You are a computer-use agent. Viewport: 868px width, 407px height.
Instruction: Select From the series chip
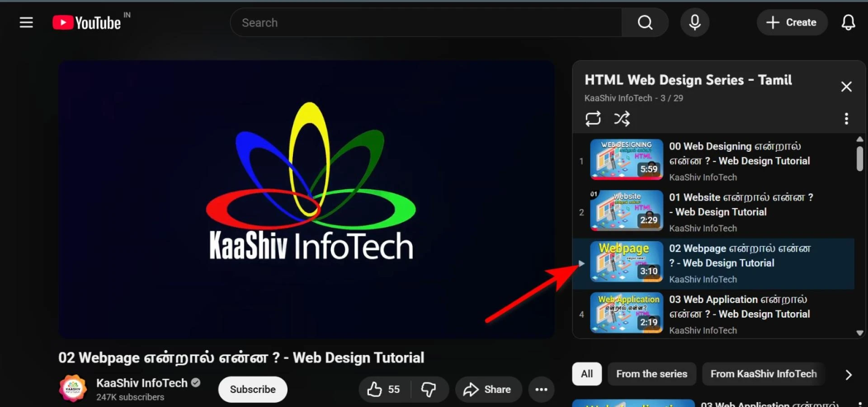pyautogui.click(x=651, y=374)
